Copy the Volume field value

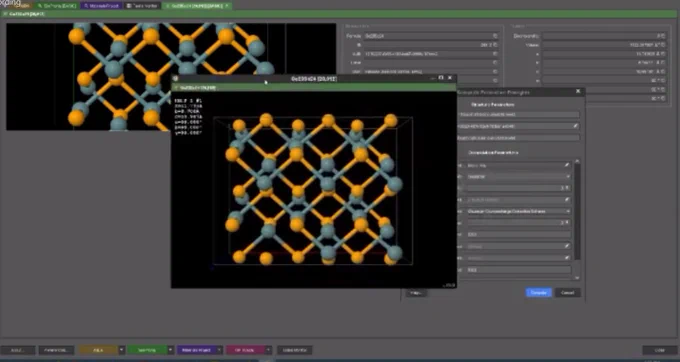tap(663, 45)
